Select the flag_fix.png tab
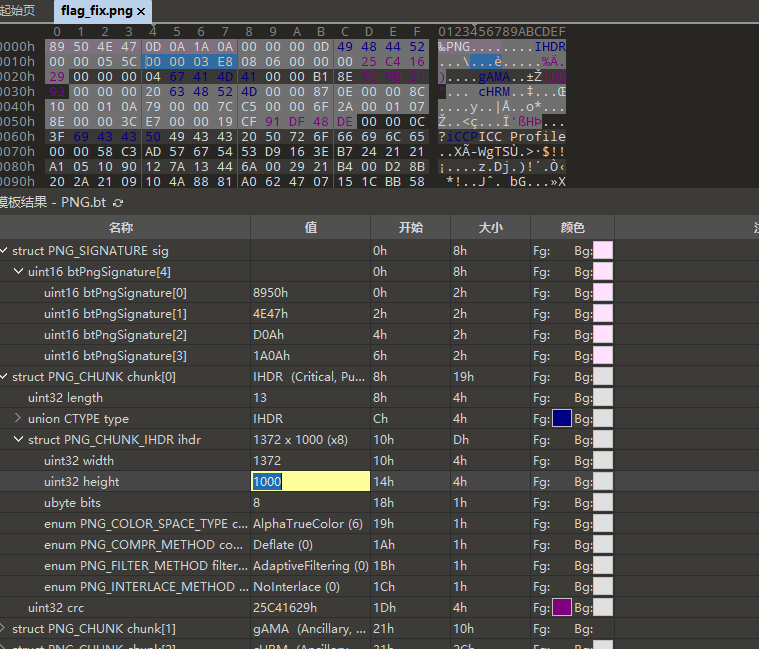This screenshot has height=649, width=759. (95, 11)
